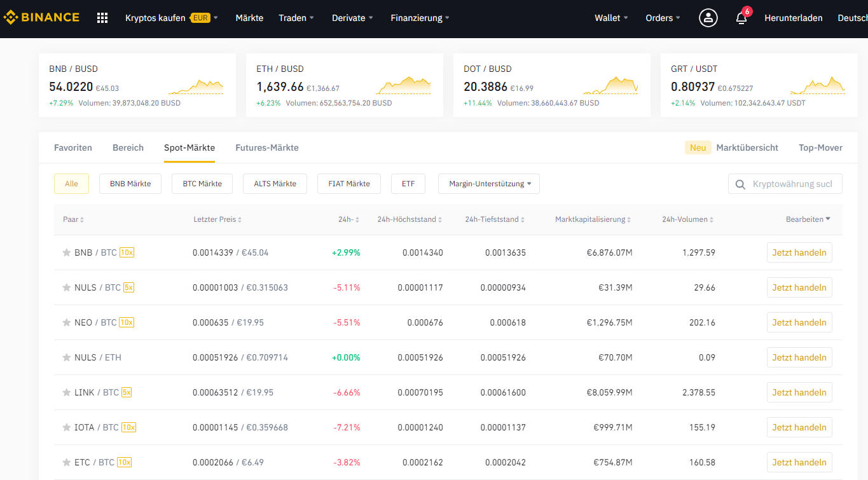This screenshot has width=868, height=480.
Task: Open Märkte in the top navigation
Action: click(249, 18)
